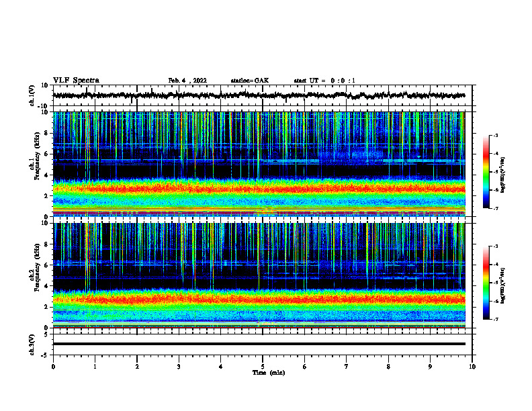Click the ch.2 color bar log(PSD) label
Viewport: 532px width, 411px height.
503,285
